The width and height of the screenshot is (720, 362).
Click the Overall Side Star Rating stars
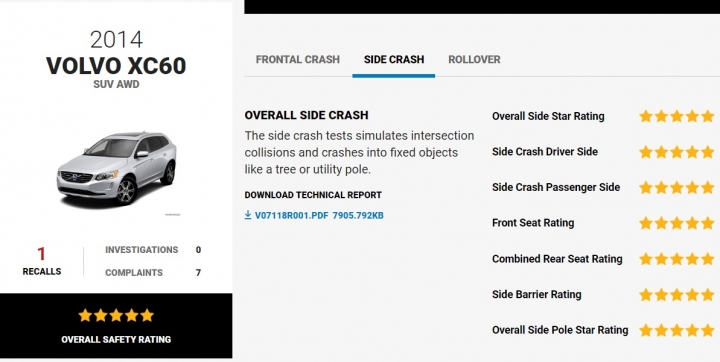click(x=677, y=116)
